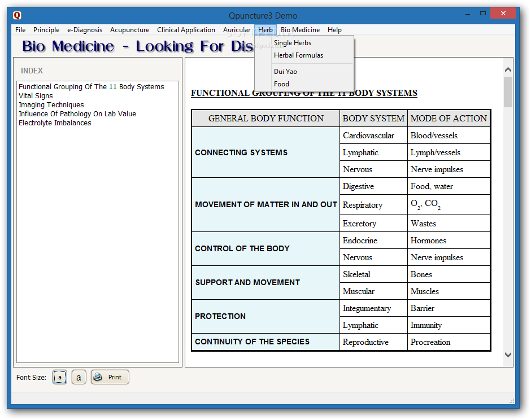Viewport: 531px width, 420px height.
Task: Select the large font size button
Action: (x=79, y=377)
